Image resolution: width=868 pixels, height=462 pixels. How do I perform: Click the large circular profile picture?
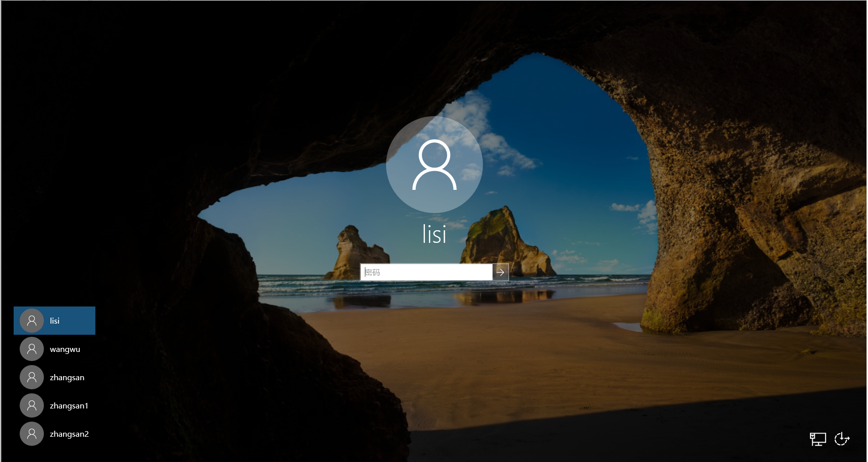point(435,165)
